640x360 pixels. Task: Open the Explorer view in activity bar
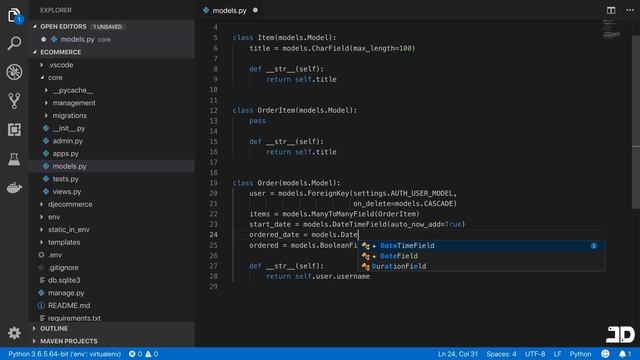click(14, 16)
